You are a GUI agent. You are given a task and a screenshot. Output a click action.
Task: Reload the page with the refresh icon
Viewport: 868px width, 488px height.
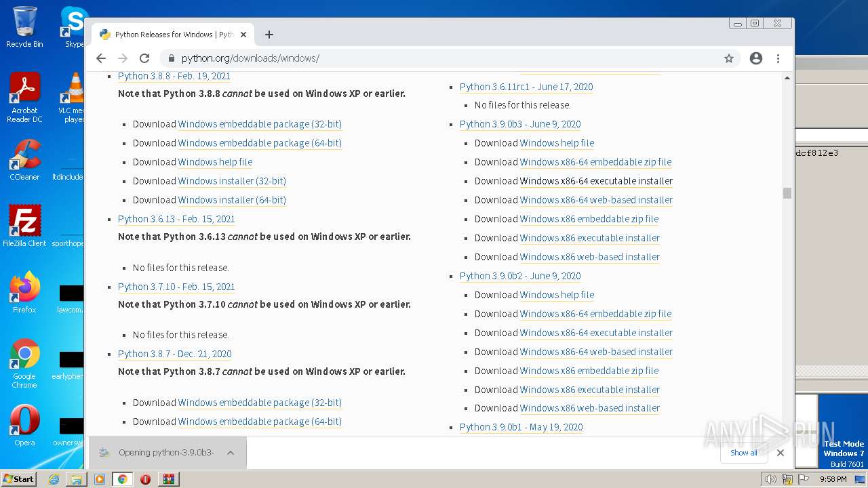tap(144, 58)
